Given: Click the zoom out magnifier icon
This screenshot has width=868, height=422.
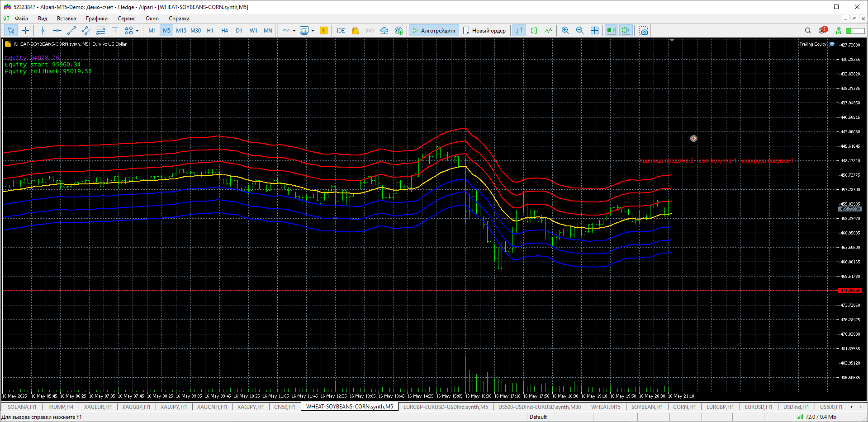Looking at the screenshot, I should coord(579,31).
